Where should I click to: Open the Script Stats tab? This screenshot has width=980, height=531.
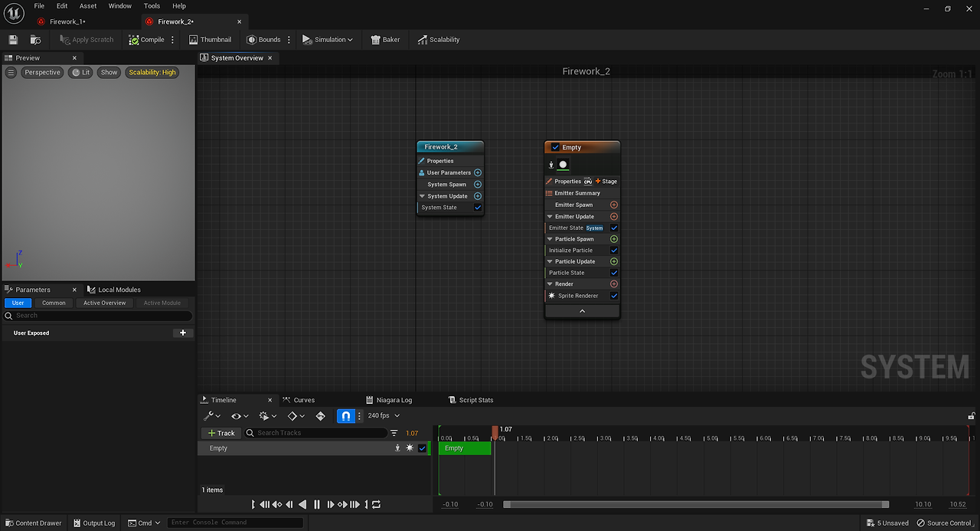pyautogui.click(x=475, y=400)
